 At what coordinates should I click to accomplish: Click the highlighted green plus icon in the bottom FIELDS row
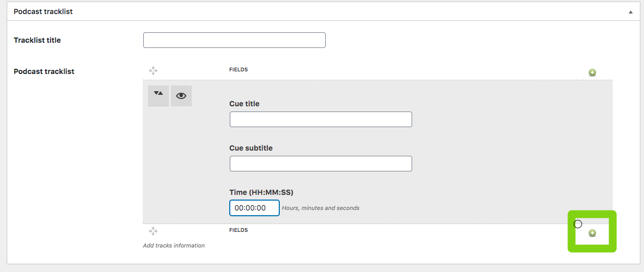pyautogui.click(x=592, y=233)
